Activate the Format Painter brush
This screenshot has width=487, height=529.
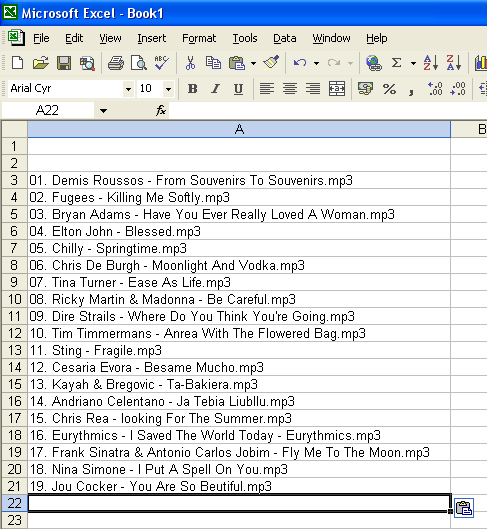point(271,63)
